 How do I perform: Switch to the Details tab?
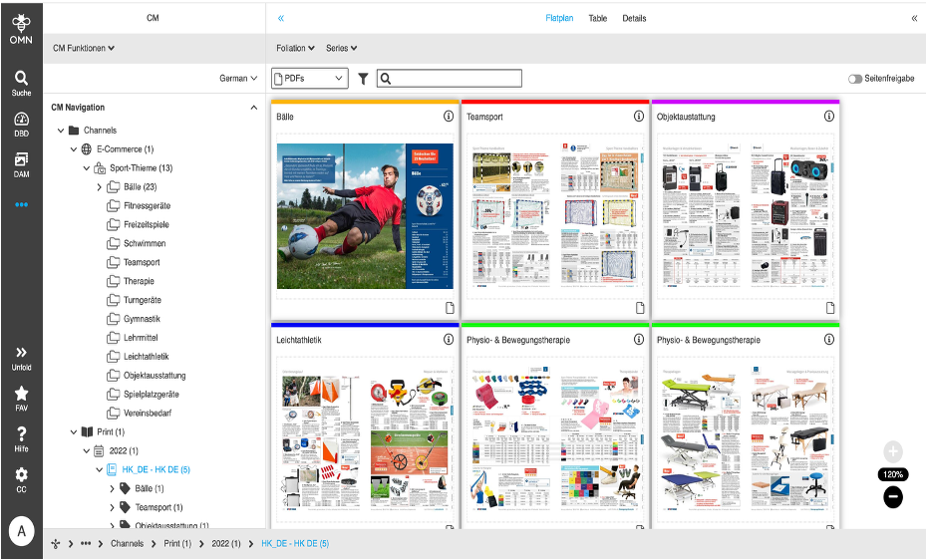tap(634, 18)
